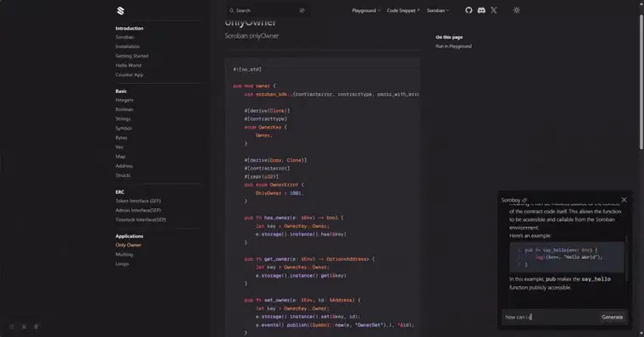Select Integers under the Basic section

pos(125,100)
